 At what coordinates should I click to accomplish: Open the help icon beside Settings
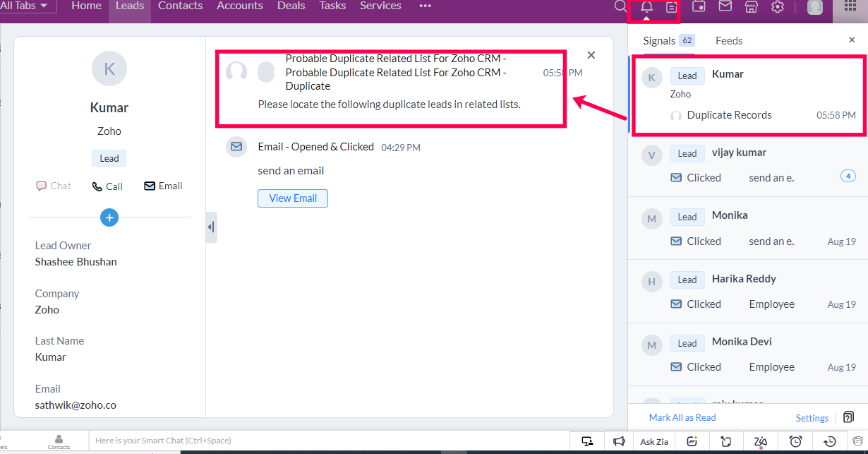pyautogui.click(x=848, y=417)
